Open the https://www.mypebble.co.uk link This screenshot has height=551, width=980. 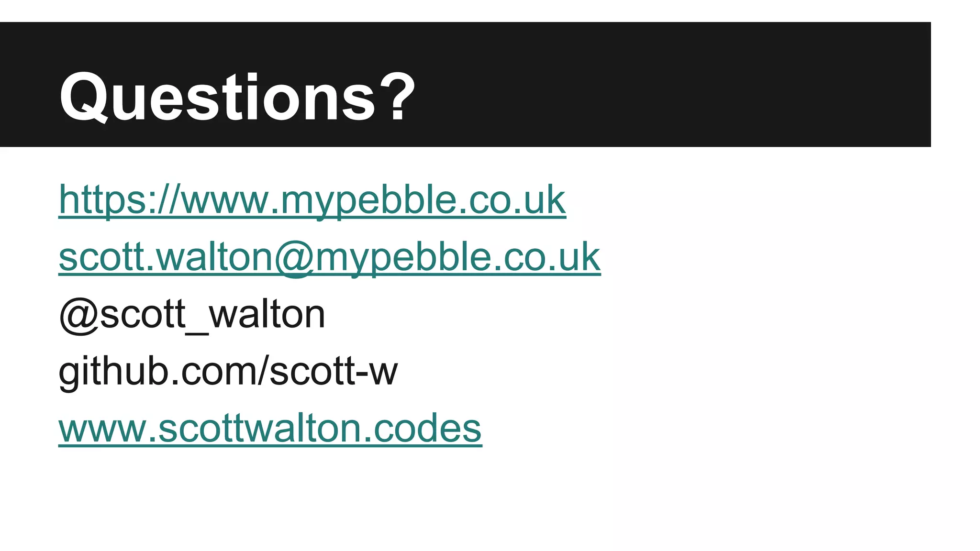[312, 200]
